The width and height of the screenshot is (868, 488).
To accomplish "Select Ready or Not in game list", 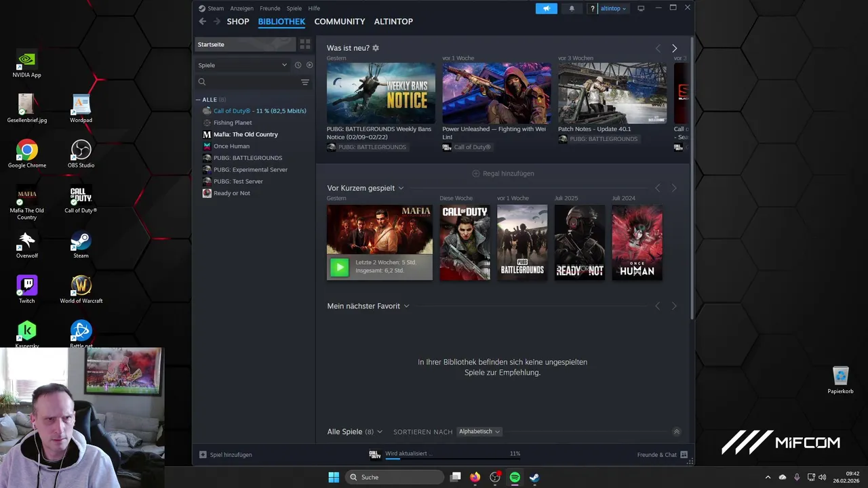I will [x=232, y=193].
